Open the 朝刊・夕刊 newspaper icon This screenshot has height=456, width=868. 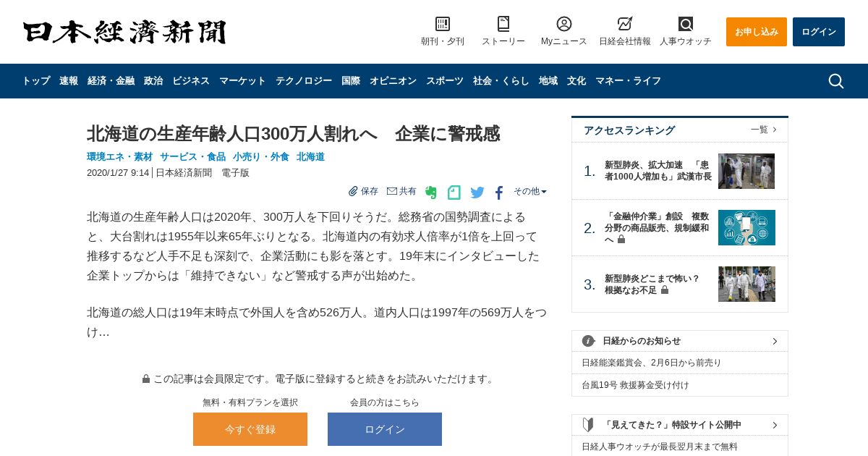coord(443,24)
